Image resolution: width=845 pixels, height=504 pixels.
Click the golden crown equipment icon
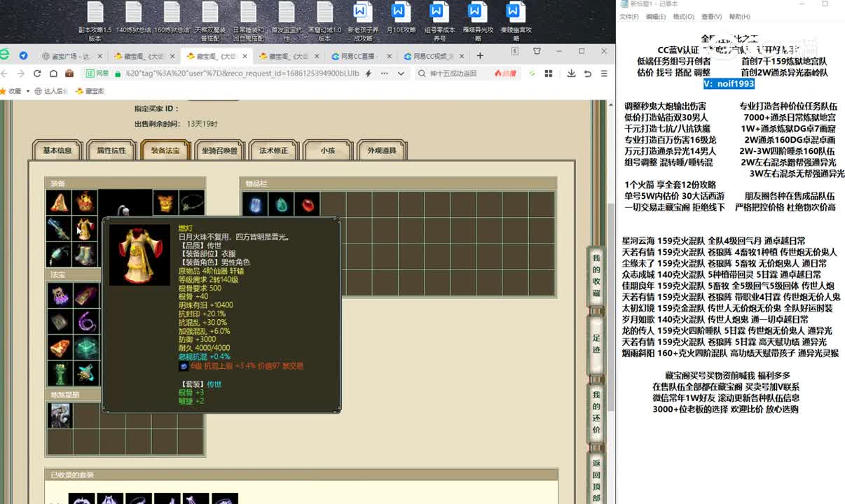[165, 203]
